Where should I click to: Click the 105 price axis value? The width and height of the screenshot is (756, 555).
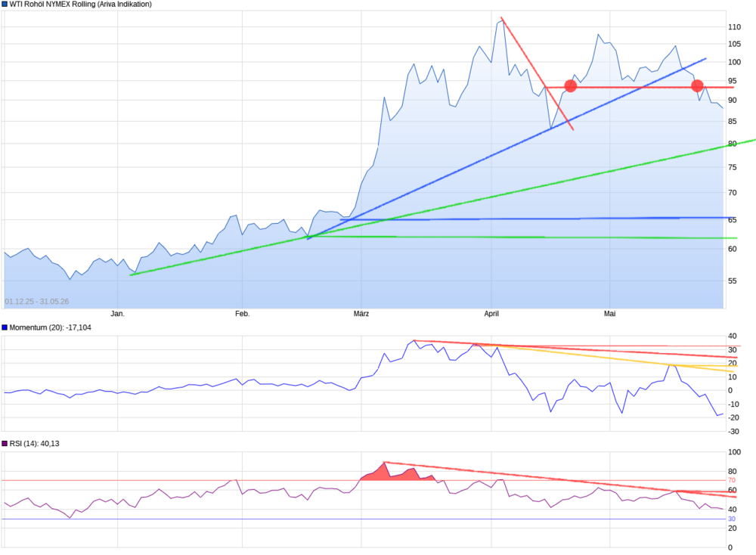click(x=734, y=44)
